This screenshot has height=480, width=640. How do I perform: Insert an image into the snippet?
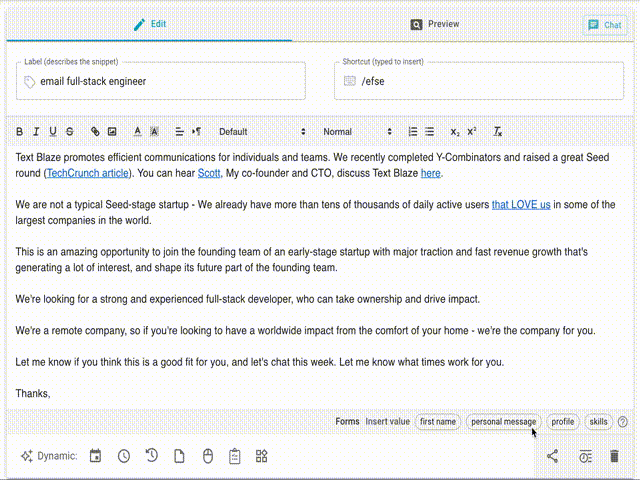[112, 131]
